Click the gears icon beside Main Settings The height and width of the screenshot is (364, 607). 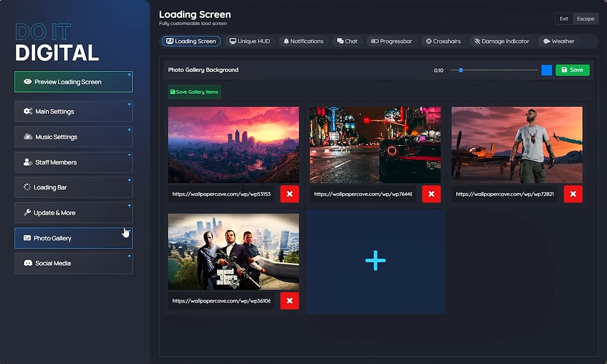click(28, 111)
